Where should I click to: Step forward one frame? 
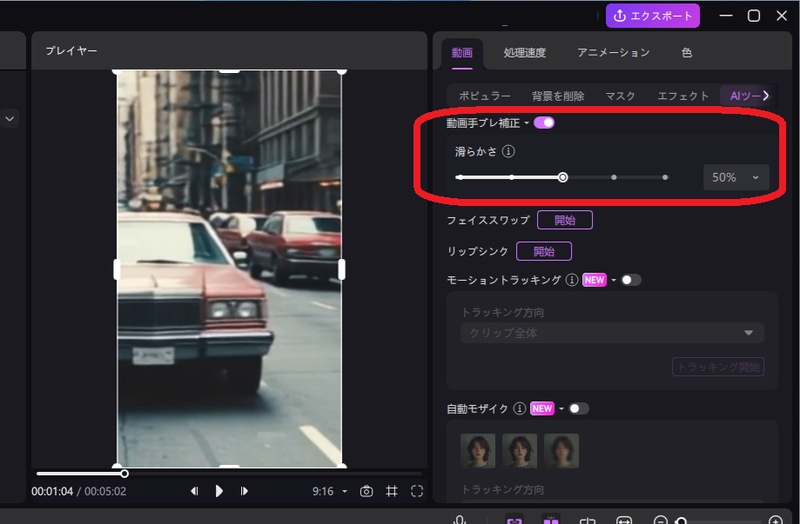[244, 491]
